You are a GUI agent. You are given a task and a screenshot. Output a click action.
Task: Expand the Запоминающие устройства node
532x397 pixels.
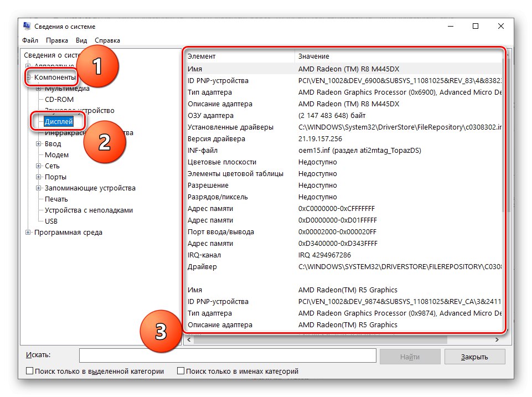click(x=39, y=188)
